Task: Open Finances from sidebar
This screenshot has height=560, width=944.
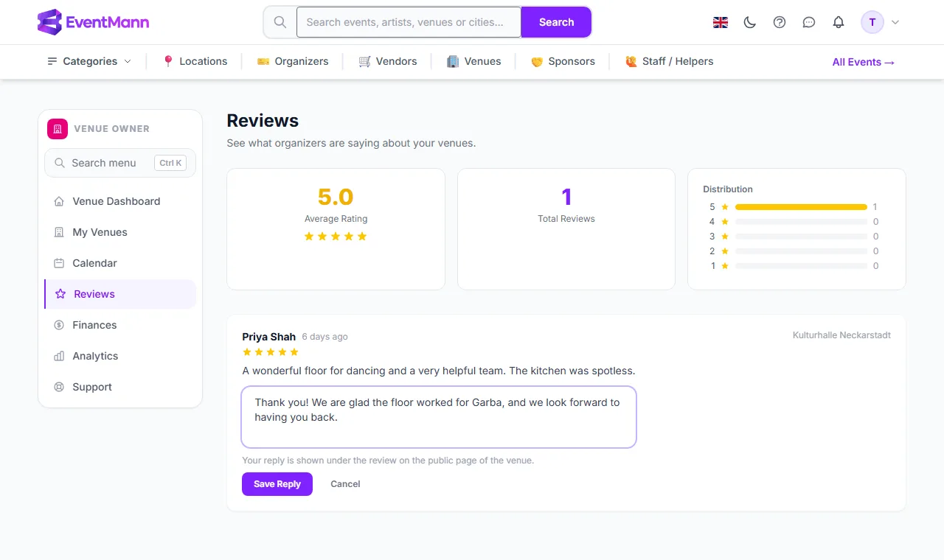Action: click(x=120, y=325)
